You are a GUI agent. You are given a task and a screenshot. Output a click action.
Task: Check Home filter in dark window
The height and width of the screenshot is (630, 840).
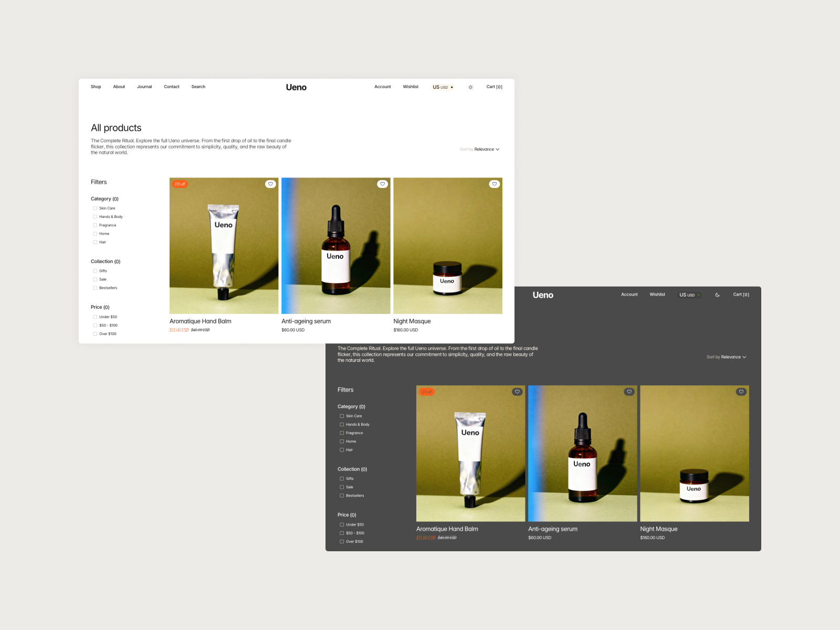pyautogui.click(x=342, y=442)
